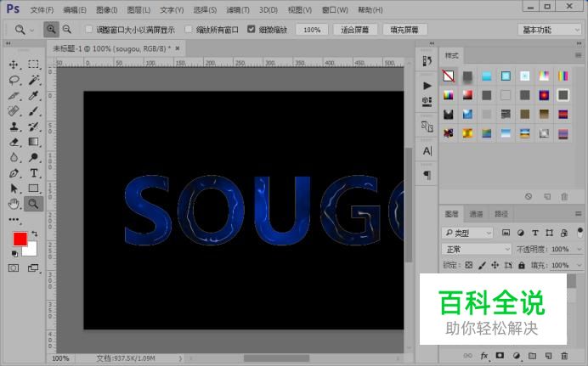Select the Hand tool
The height and width of the screenshot is (366, 588).
click(x=14, y=204)
